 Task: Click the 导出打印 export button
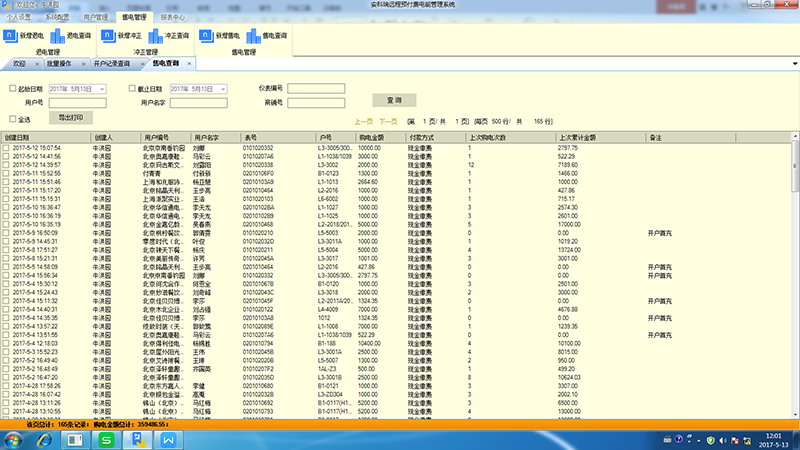pyautogui.click(x=72, y=117)
